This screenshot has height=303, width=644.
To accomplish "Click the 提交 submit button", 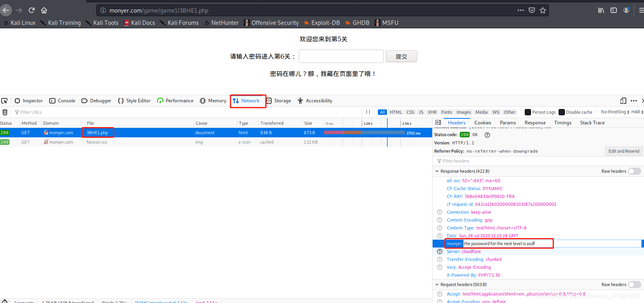I will (x=402, y=56).
